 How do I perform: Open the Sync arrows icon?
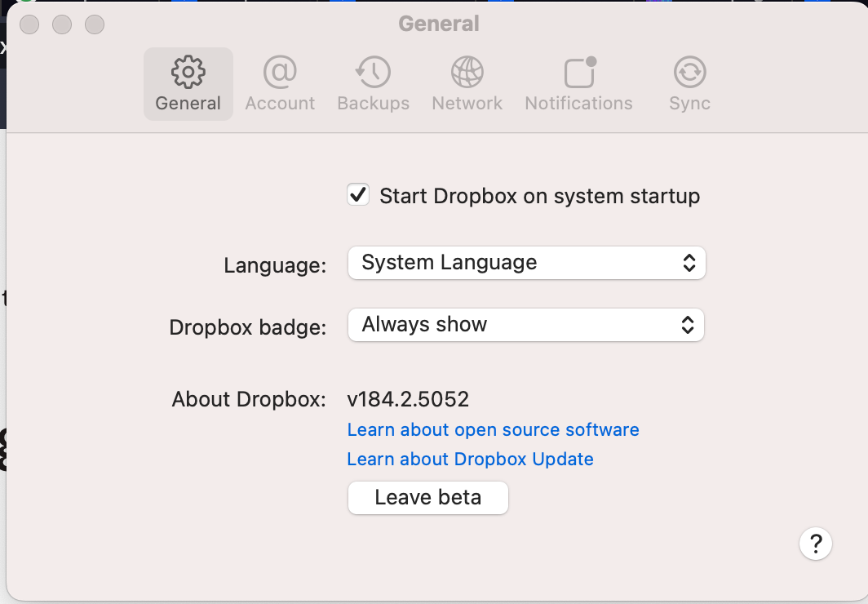pyautogui.click(x=690, y=72)
